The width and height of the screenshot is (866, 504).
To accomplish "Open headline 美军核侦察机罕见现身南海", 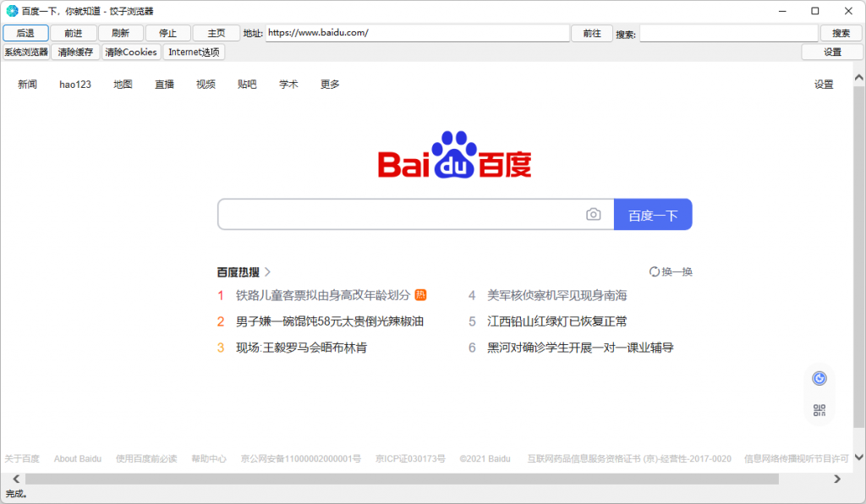I will 556,295.
